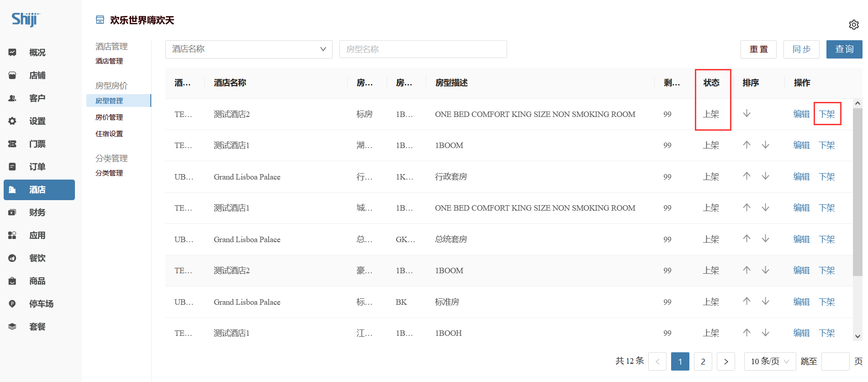Open the 10 条/页 page size dropdown
868x382 pixels.
coord(769,361)
